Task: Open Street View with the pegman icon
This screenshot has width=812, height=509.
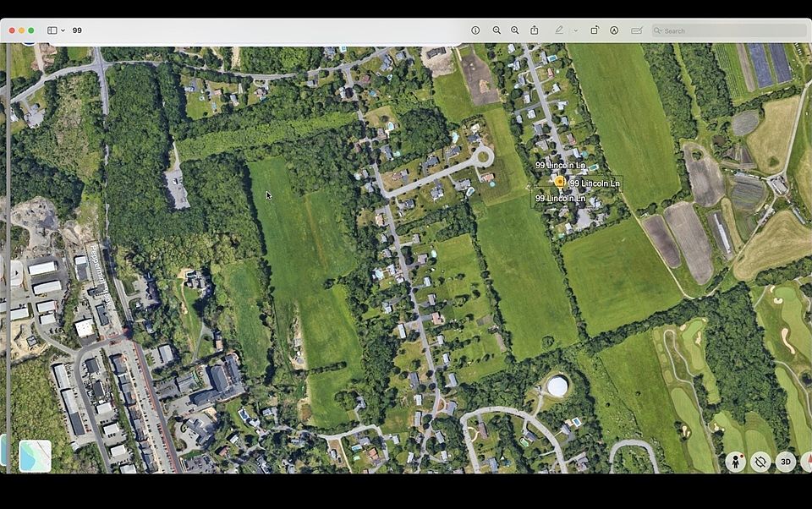Action: pyautogui.click(x=736, y=462)
